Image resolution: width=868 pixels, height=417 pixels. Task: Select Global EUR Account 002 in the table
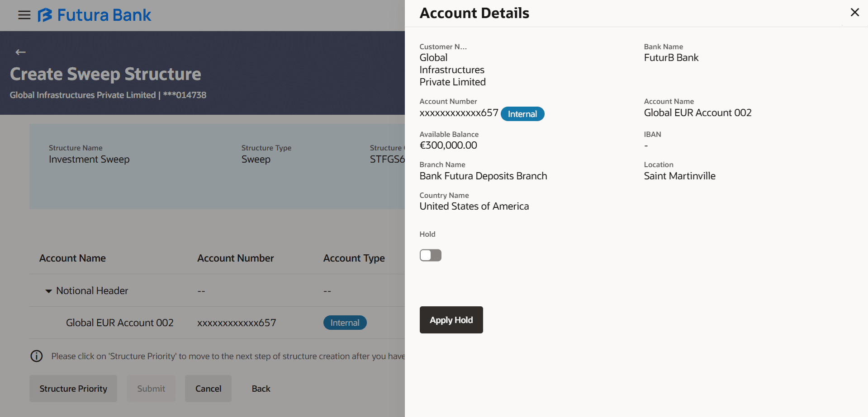tap(120, 323)
